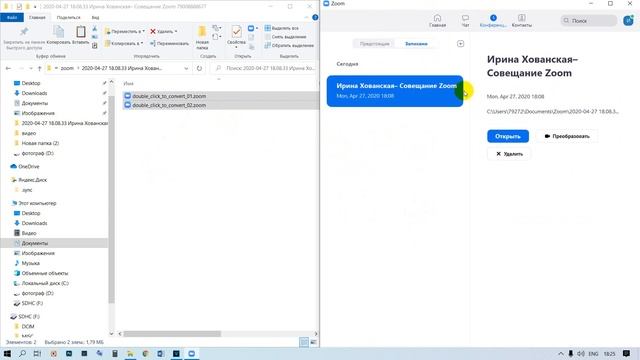Switch to the Вид ribbon tab
This screenshot has height=360, width=640.
point(95,18)
